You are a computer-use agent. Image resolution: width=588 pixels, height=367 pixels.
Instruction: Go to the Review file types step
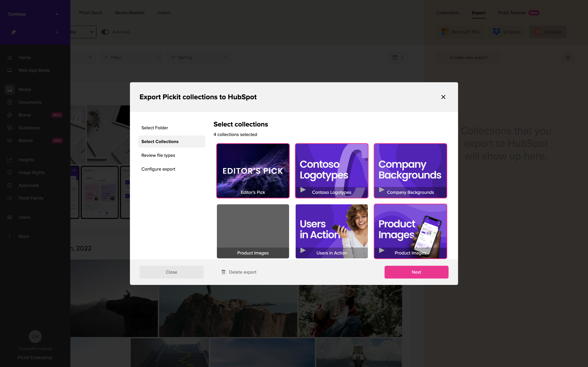[158, 155]
